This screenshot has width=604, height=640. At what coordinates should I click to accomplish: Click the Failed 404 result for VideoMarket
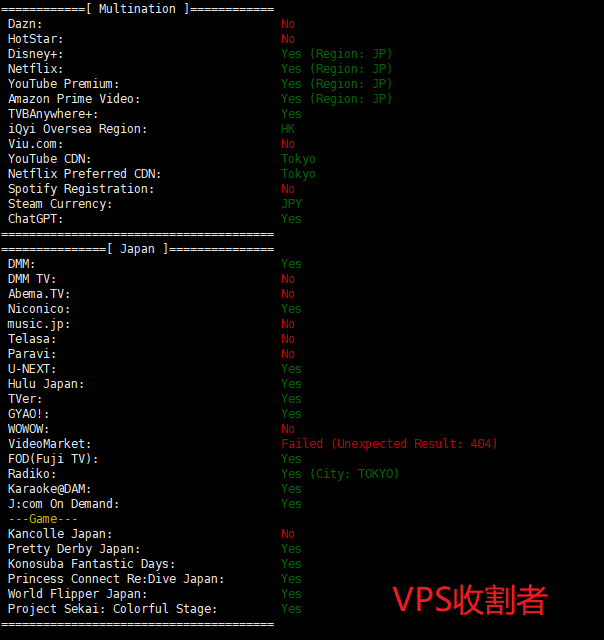(x=389, y=444)
